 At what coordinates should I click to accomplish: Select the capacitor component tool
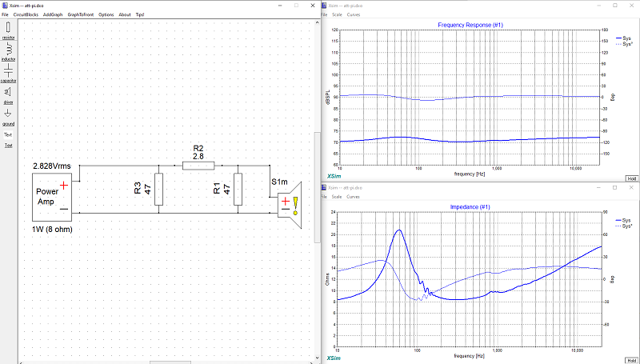pos(8,74)
